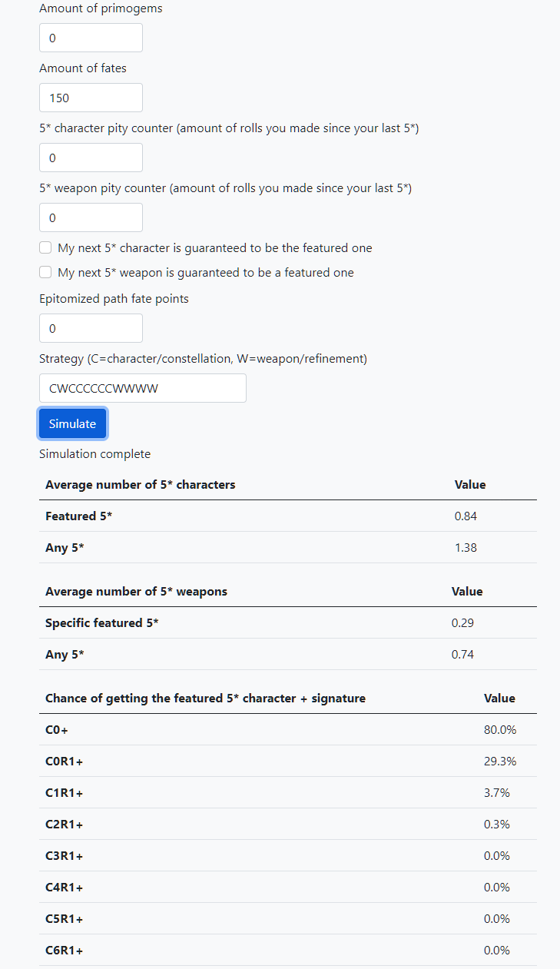Viewport: 560px width, 969px height.
Task: Enable guaranteed featured 5* character checkbox
Action: [45, 248]
